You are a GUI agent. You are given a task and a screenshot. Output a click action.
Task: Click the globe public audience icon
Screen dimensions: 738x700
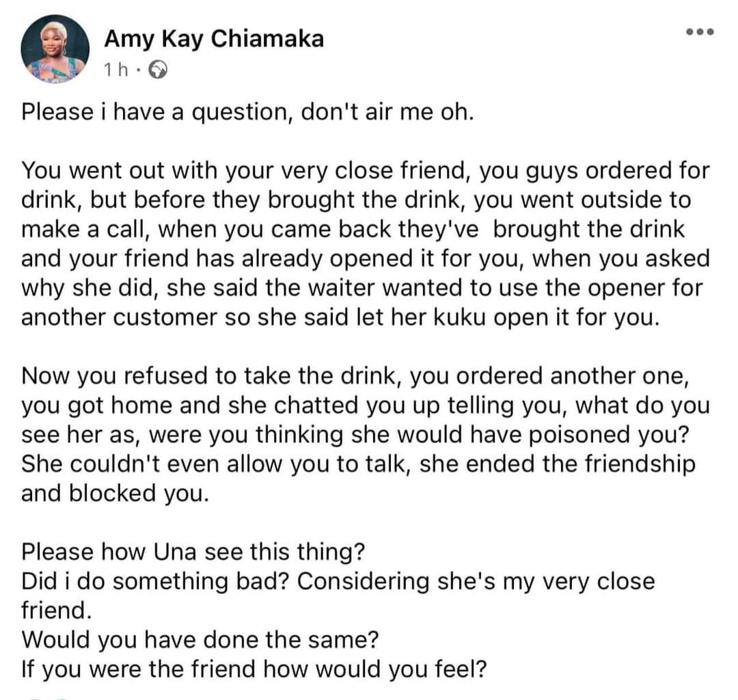coord(158,70)
